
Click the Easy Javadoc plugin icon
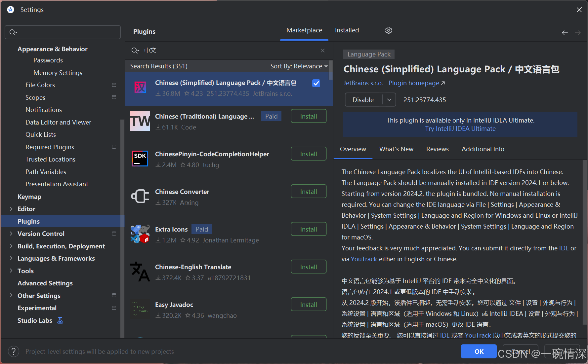click(x=140, y=309)
